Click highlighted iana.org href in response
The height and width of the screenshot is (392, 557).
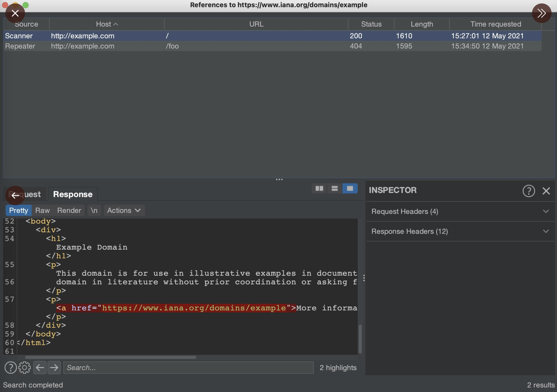tap(176, 308)
